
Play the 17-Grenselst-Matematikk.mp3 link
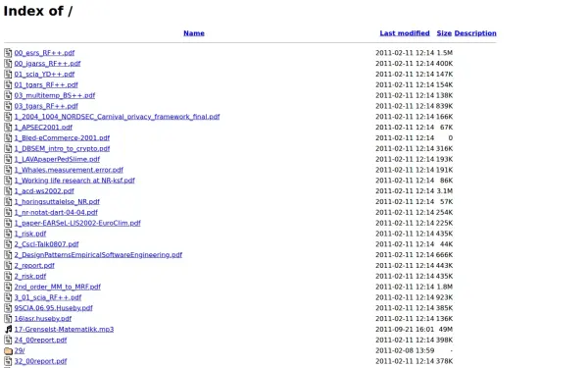(64, 330)
